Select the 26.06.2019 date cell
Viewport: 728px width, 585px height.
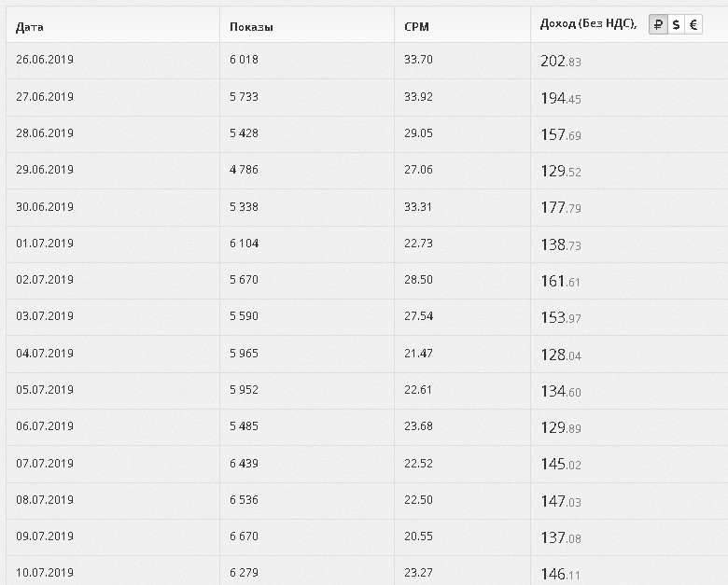[45, 60]
